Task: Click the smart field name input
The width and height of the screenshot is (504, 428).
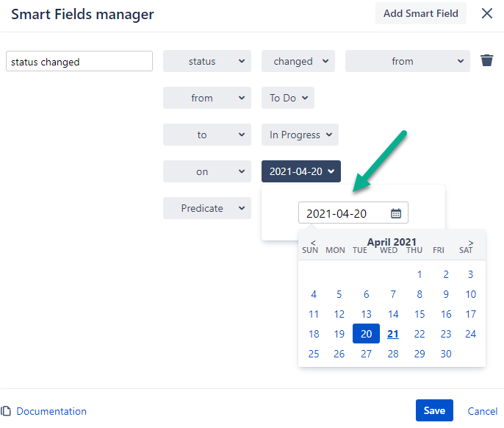Action: pyautogui.click(x=79, y=62)
